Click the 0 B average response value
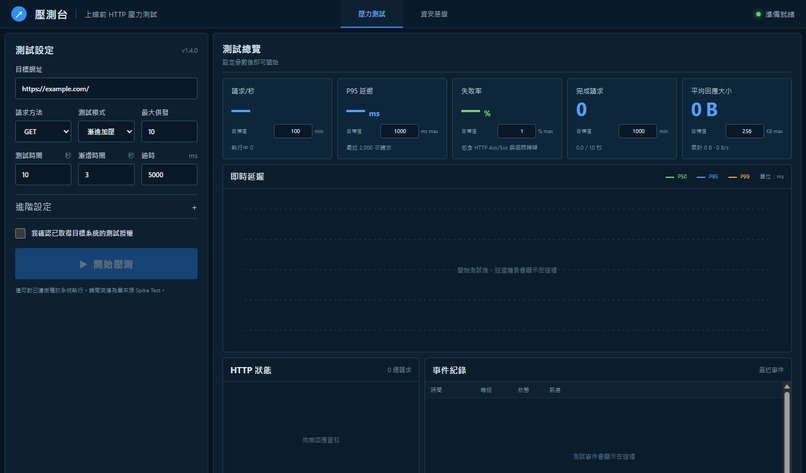Image resolution: width=806 pixels, height=473 pixels. [x=704, y=110]
